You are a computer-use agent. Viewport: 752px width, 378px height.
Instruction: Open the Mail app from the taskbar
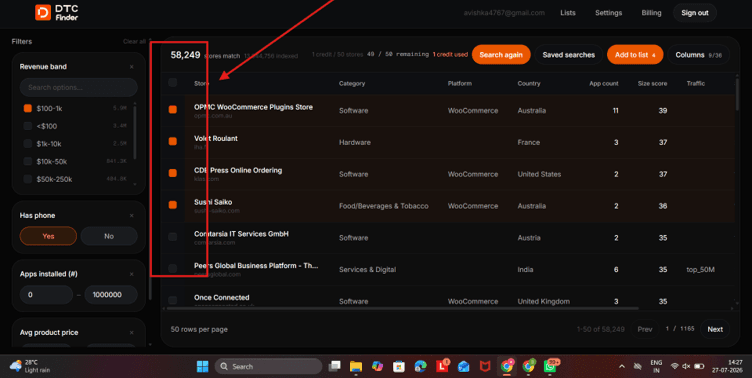(463, 366)
